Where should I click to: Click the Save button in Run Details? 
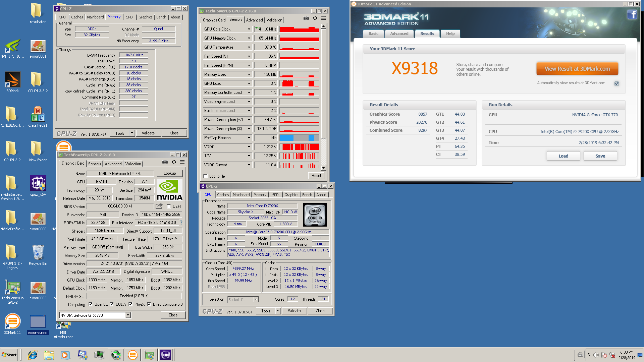[600, 156]
